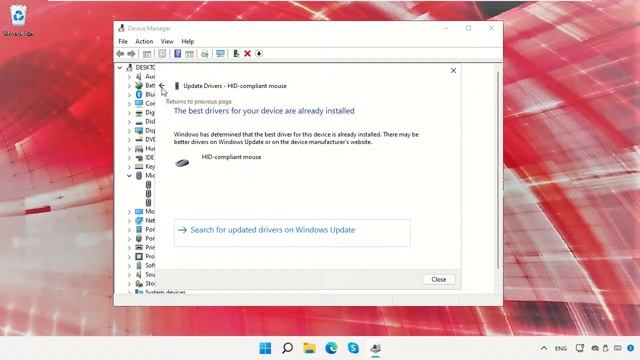Go back using the toolbar Back arrow
Image resolution: width=640 pixels, height=360 pixels.
coord(120,53)
